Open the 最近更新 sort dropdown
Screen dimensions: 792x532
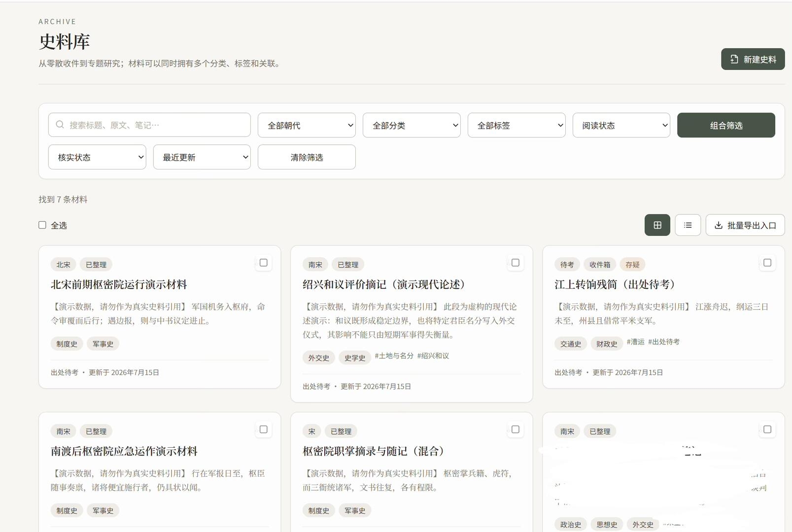point(202,157)
